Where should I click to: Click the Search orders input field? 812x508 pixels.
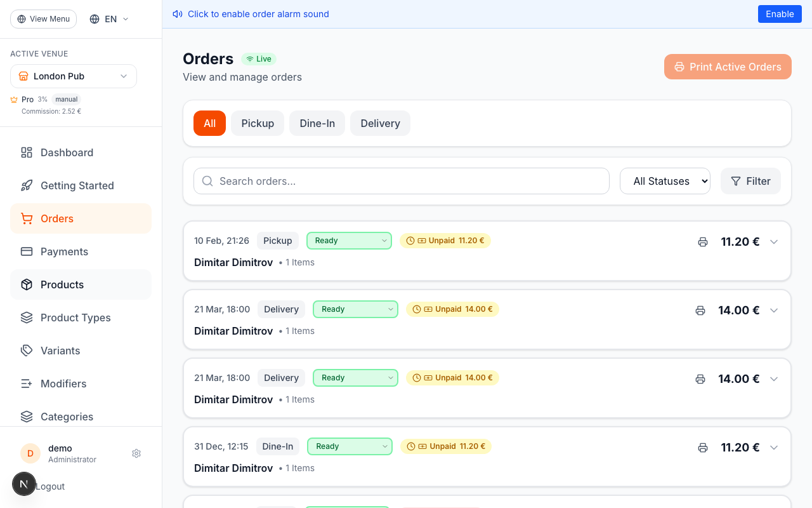point(401,181)
